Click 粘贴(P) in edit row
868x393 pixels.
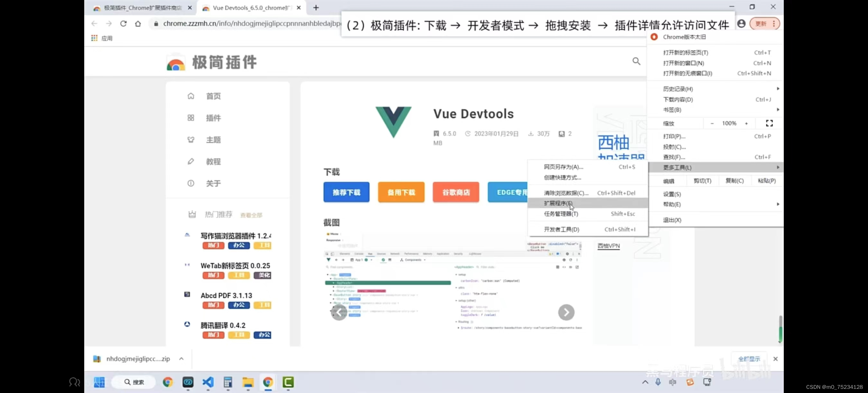pos(767,181)
